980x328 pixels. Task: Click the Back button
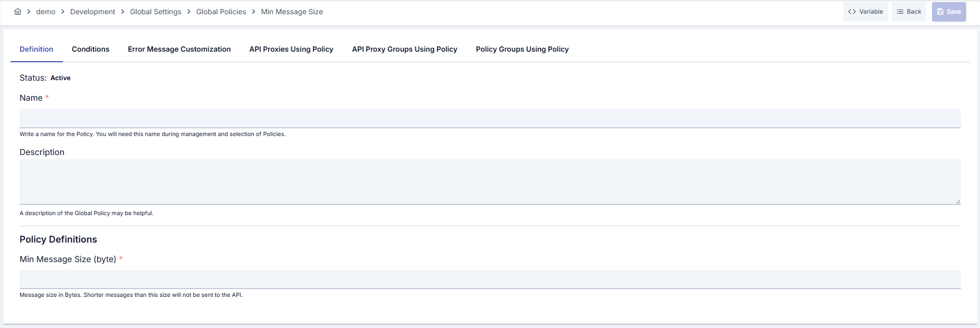tap(909, 12)
